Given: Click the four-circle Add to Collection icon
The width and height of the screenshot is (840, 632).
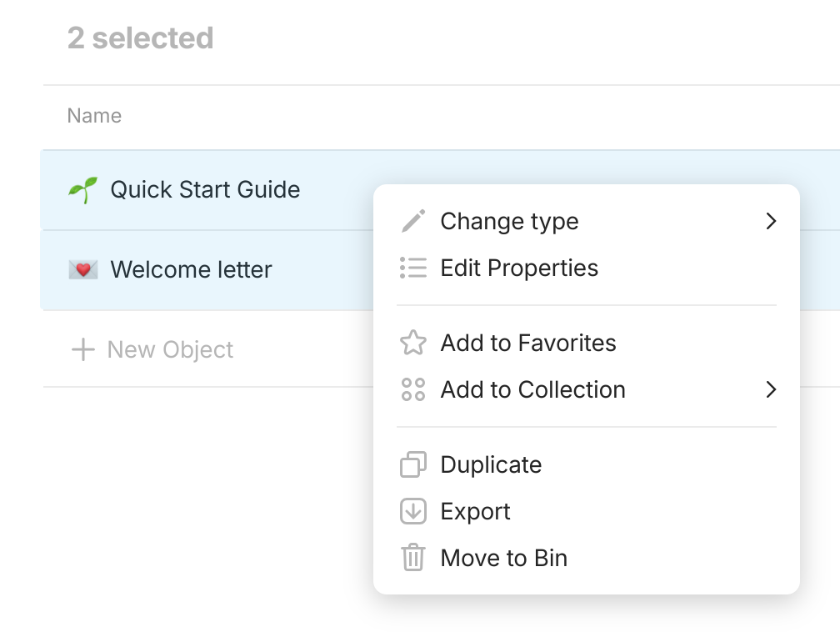Looking at the screenshot, I should (x=413, y=389).
